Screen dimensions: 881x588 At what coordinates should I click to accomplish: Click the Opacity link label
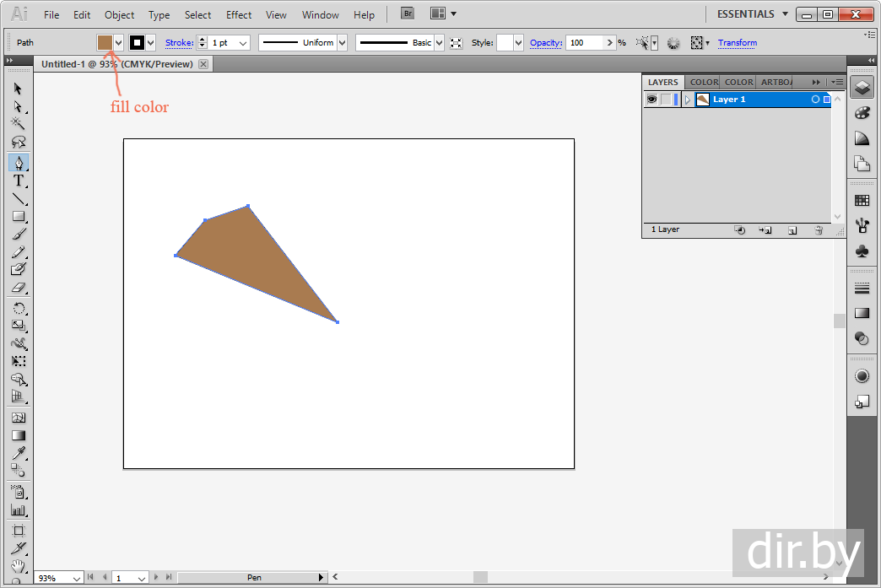546,43
